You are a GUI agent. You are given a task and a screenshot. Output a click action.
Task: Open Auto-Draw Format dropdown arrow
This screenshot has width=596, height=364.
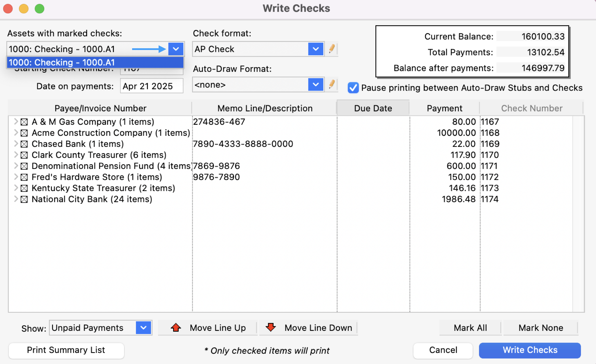click(x=315, y=85)
